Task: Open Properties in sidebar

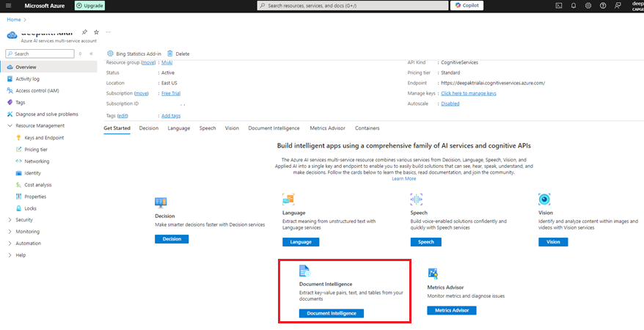Action: coord(35,197)
